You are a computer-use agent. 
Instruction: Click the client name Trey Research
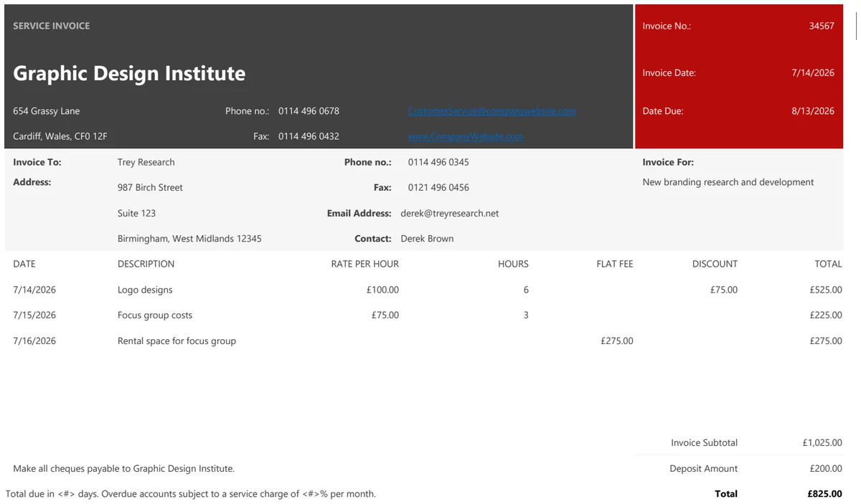(x=146, y=162)
